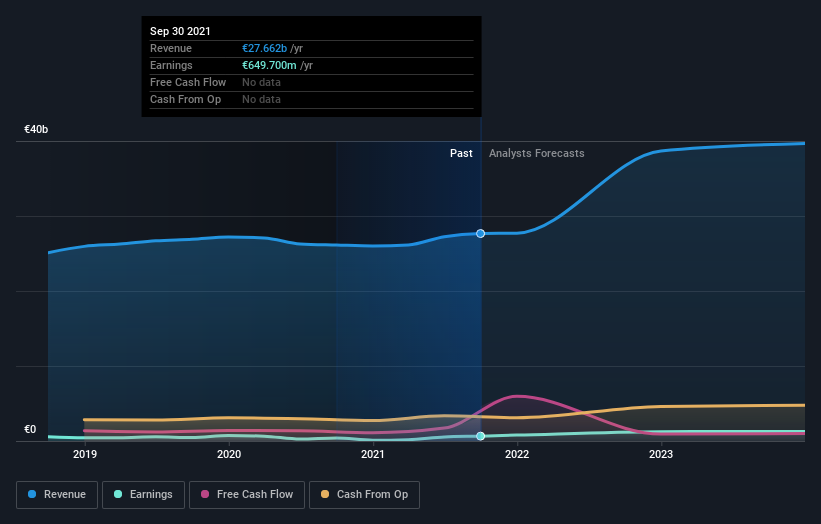Select the 2019 axis label
Viewport: 821px width, 524px height.
(85, 454)
